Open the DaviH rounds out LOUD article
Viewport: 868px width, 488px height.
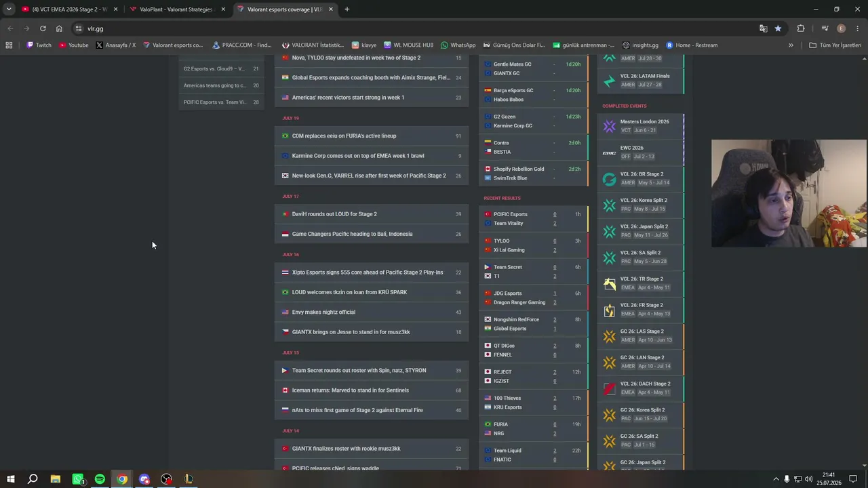tap(372, 214)
